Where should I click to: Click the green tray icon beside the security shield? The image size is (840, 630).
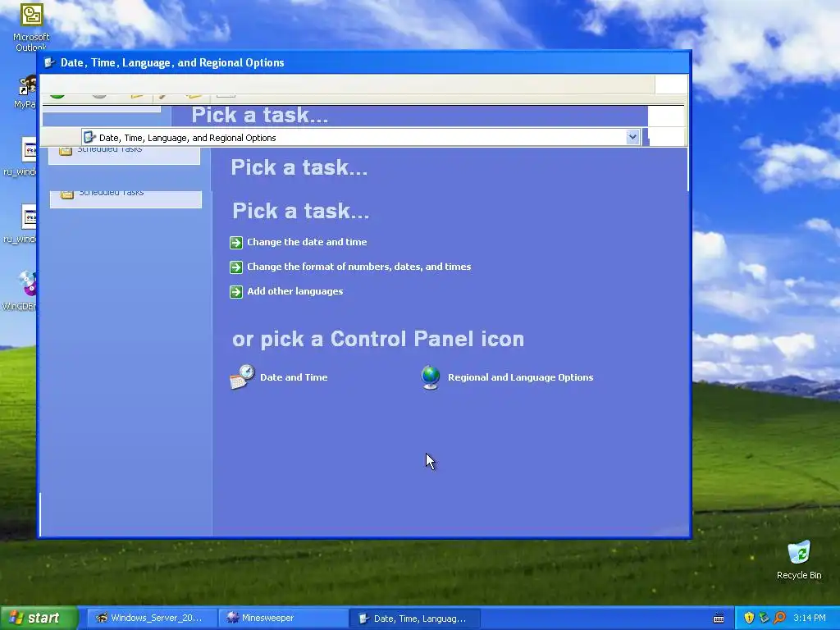tap(764, 619)
